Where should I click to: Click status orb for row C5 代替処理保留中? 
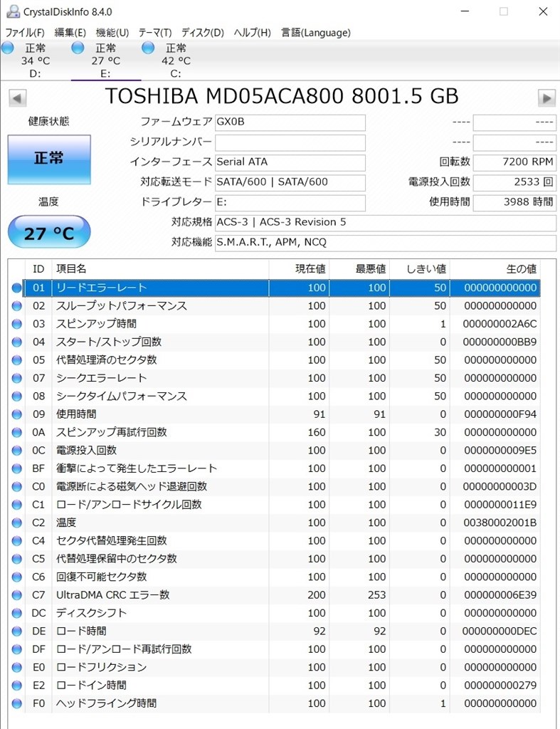coord(17,559)
